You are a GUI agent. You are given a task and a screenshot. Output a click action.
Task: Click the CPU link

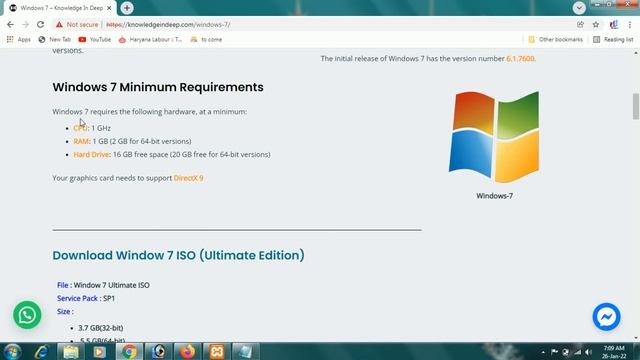point(80,128)
